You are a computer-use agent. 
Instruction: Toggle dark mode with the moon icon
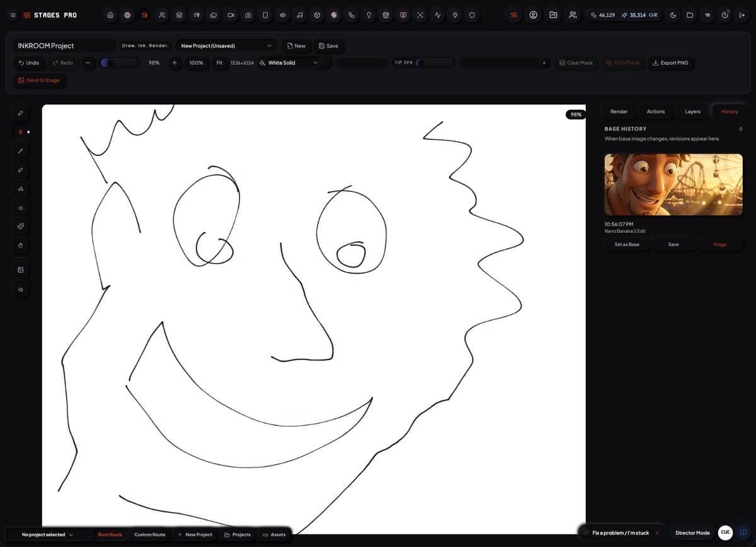click(x=673, y=15)
